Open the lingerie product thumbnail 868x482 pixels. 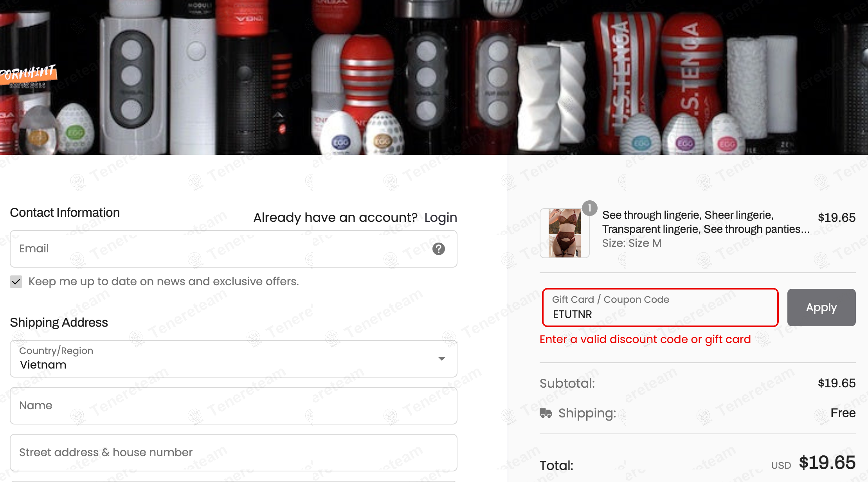pos(564,233)
